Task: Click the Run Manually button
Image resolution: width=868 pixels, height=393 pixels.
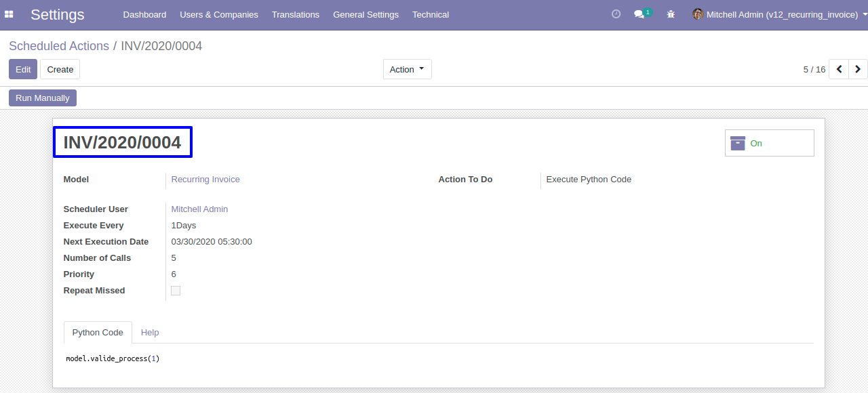Action: pyautogui.click(x=43, y=98)
